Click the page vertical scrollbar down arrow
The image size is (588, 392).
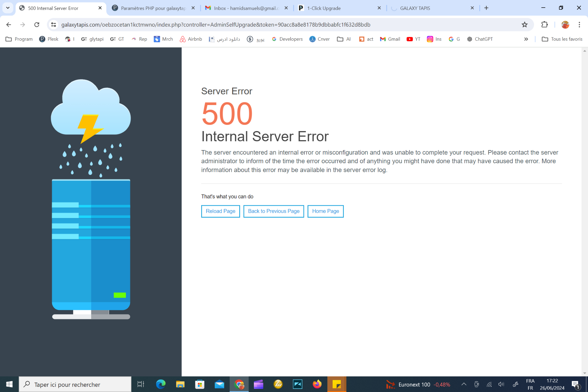[x=584, y=373]
